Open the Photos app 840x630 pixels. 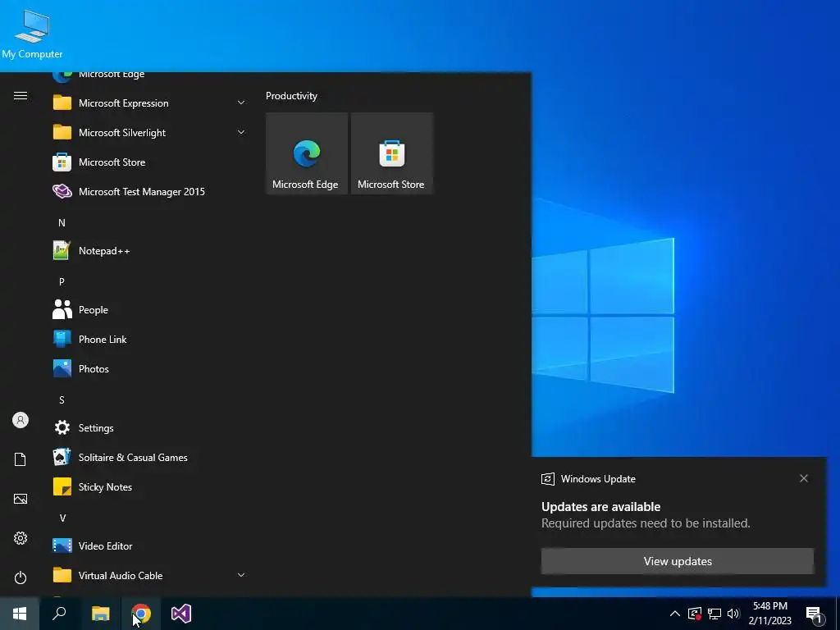coord(149,368)
